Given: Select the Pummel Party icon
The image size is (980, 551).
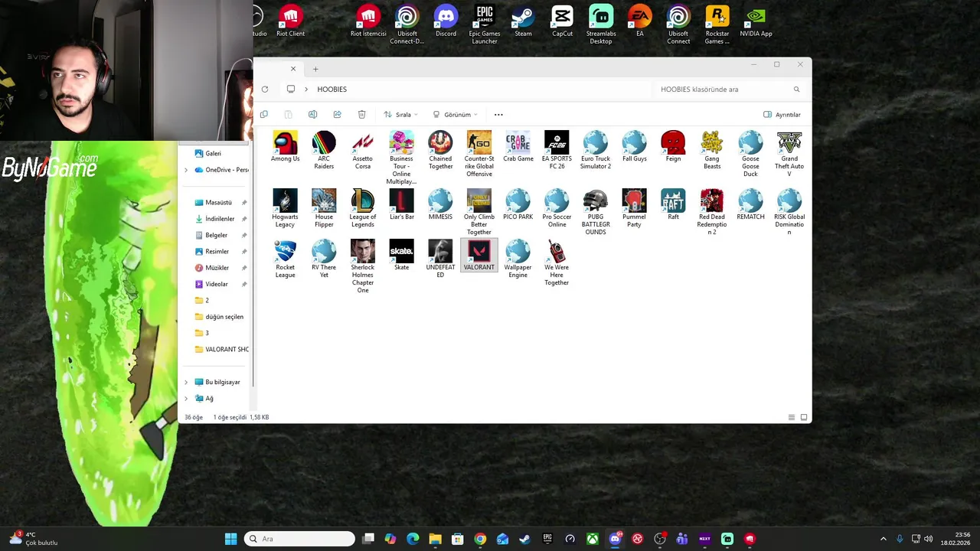Looking at the screenshot, I should click(634, 201).
